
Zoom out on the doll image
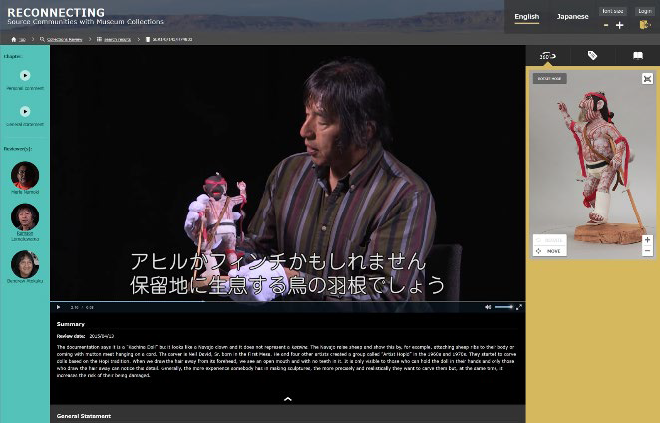tap(647, 251)
